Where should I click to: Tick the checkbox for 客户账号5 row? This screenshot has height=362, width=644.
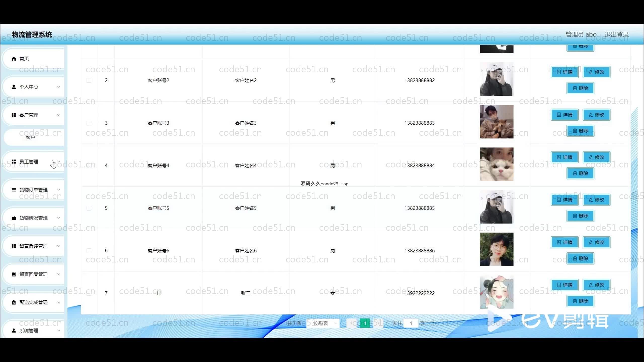[x=89, y=208]
